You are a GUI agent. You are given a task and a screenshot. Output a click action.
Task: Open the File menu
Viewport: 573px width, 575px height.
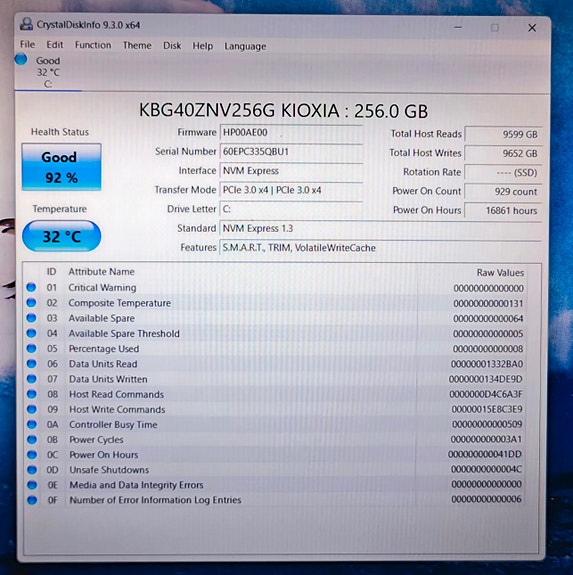coord(27,44)
